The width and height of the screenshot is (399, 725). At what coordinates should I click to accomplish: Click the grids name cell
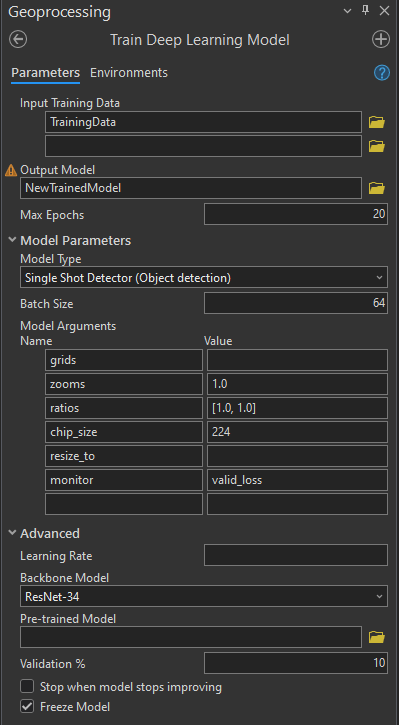(124, 360)
